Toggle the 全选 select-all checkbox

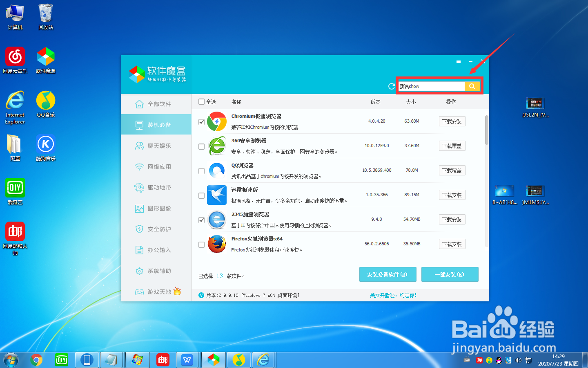[x=201, y=102]
